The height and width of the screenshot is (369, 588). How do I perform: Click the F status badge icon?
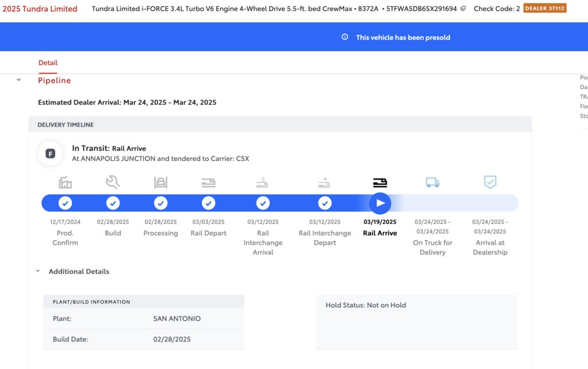pyautogui.click(x=50, y=154)
